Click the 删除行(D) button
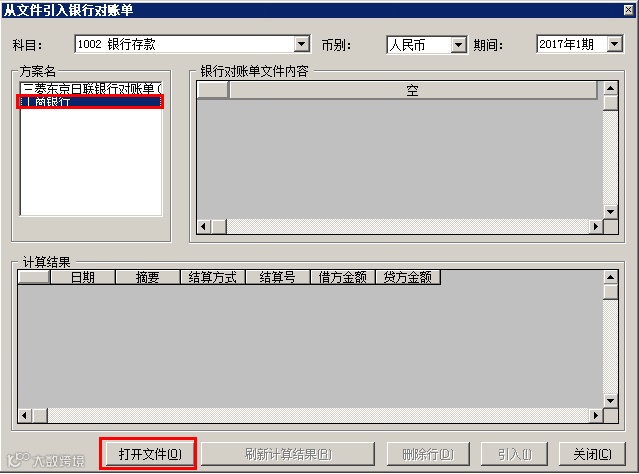 pos(427,454)
